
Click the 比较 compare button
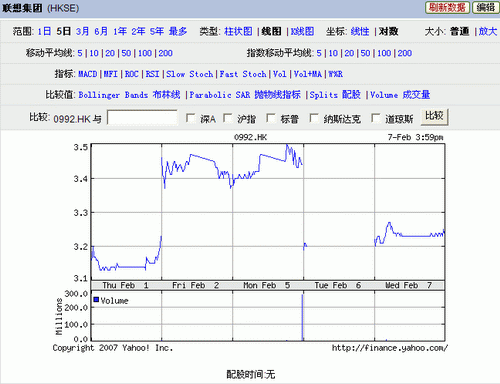[434, 117]
